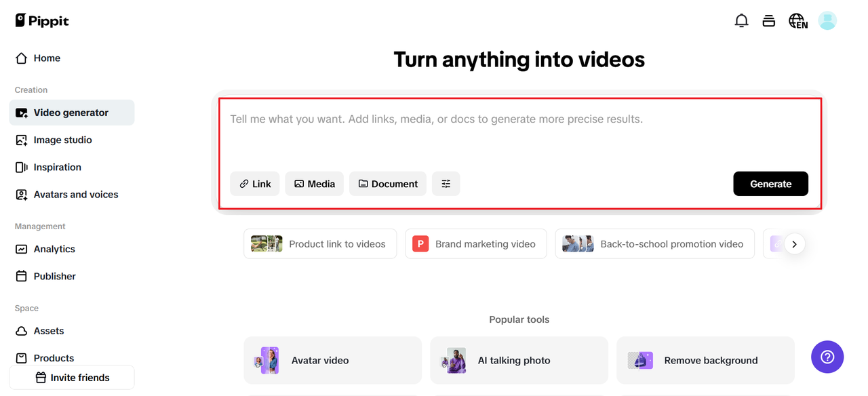868x396 pixels.
Task: Show next suggestions with arrow
Action: pyautogui.click(x=795, y=244)
